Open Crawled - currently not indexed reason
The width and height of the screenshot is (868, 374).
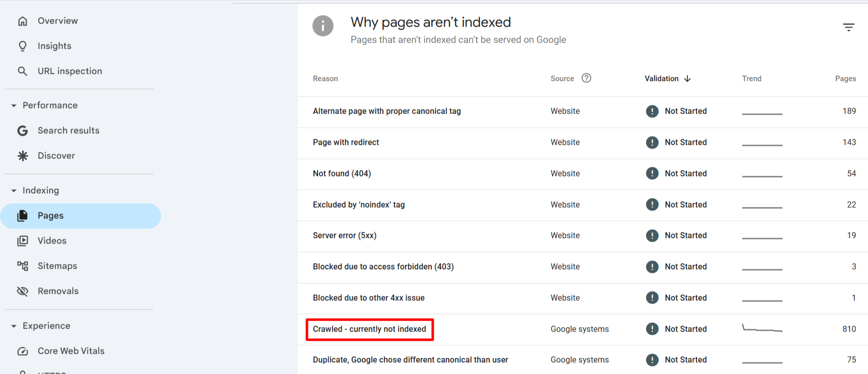click(369, 329)
